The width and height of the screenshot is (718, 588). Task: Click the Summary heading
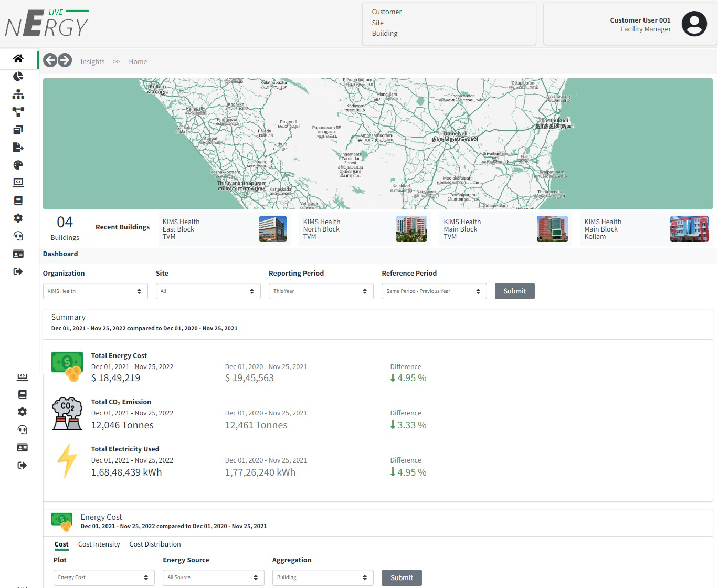pyautogui.click(x=68, y=317)
